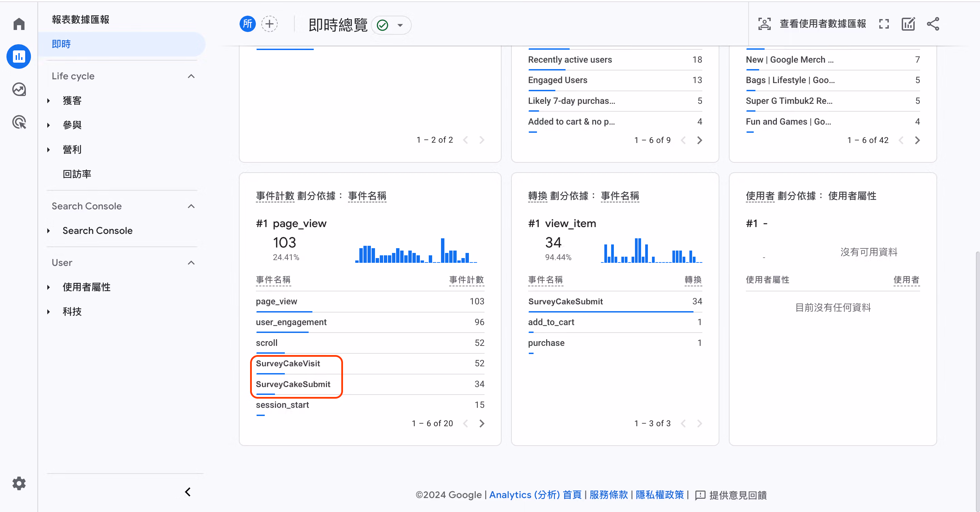Open the report status dropdown arrow
Screen dimensions: 980x512
(400, 25)
